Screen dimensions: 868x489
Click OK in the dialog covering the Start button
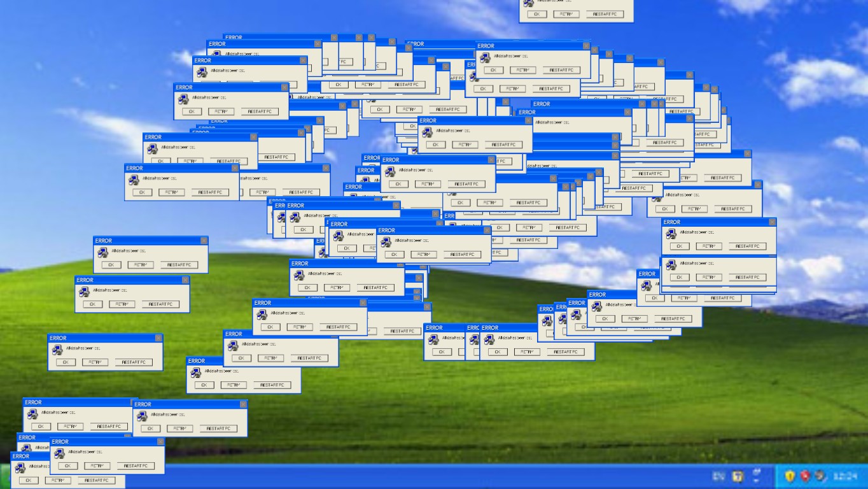coord(28,480)
